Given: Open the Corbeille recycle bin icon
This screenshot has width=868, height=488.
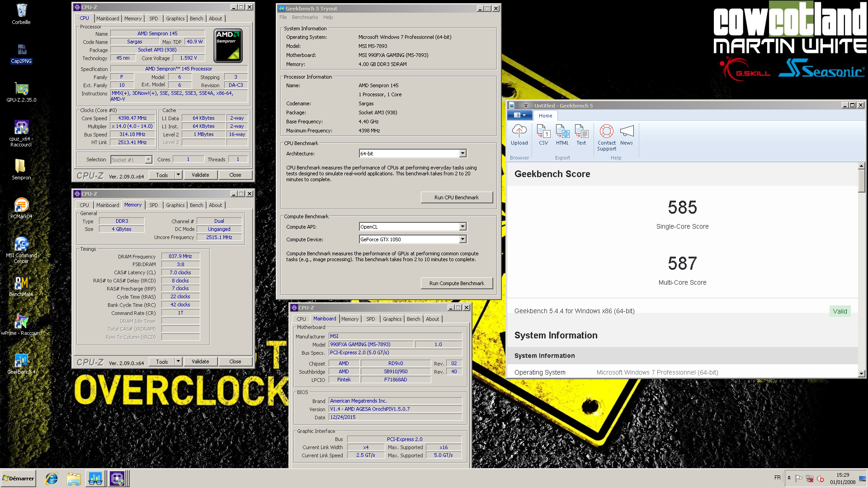Looking at the screenshot, I should tap(21, 14).
